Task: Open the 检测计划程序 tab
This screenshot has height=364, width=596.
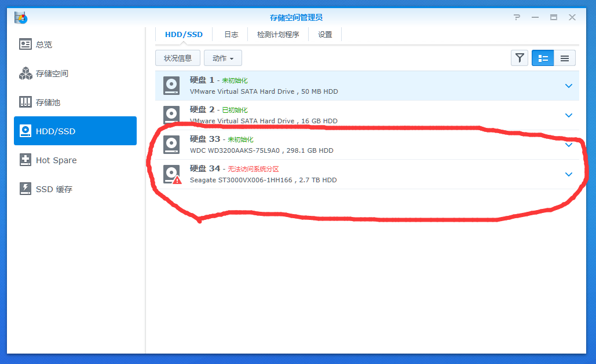Action: tap(278, 35)
